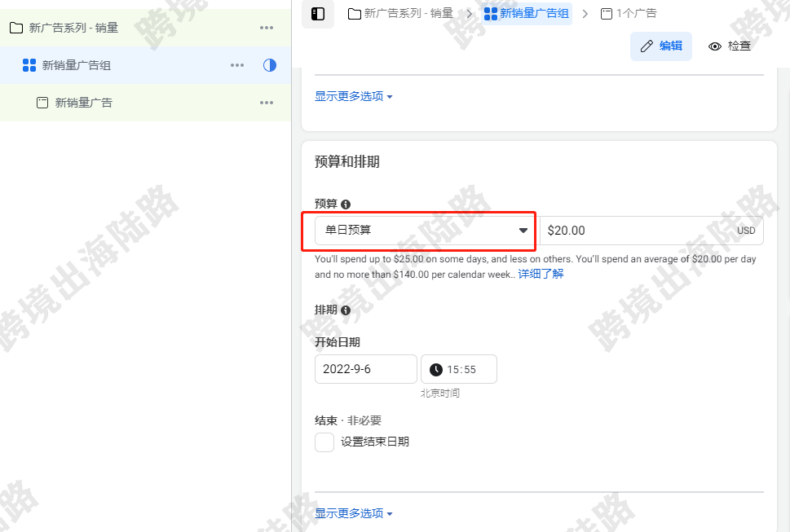Click info icon next to 预算
Viewport: 790px width, 532px height.
346,204
